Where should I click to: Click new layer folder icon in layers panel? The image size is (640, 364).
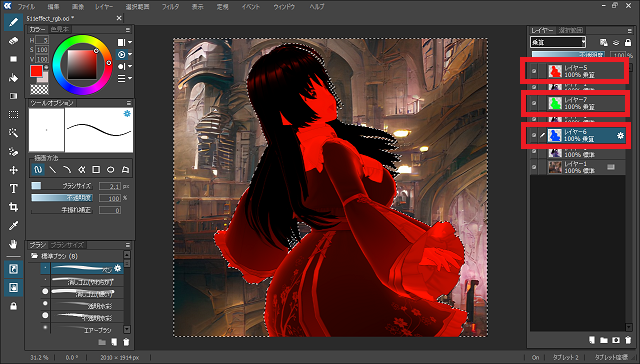click(x=604, y=340)
